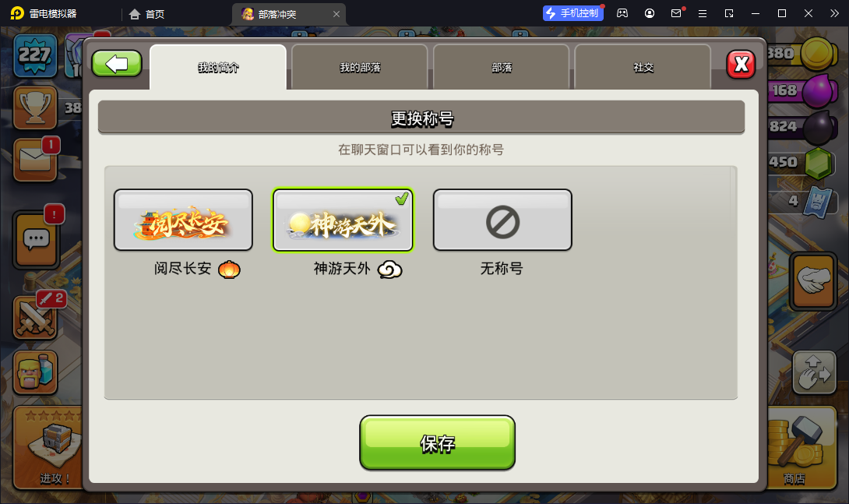Click the 手机控制 button
The image size is (849, 504).
click(x=572, y=13)
